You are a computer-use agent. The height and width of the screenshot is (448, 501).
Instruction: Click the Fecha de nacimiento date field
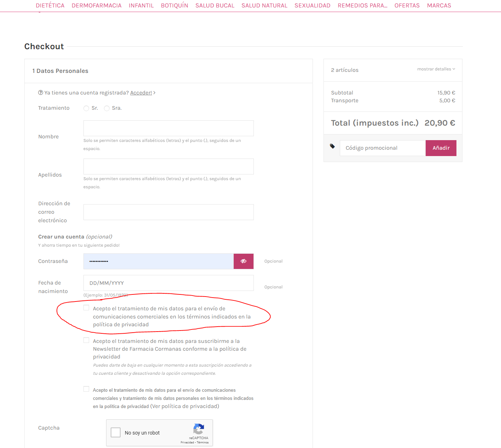(169, 283)
